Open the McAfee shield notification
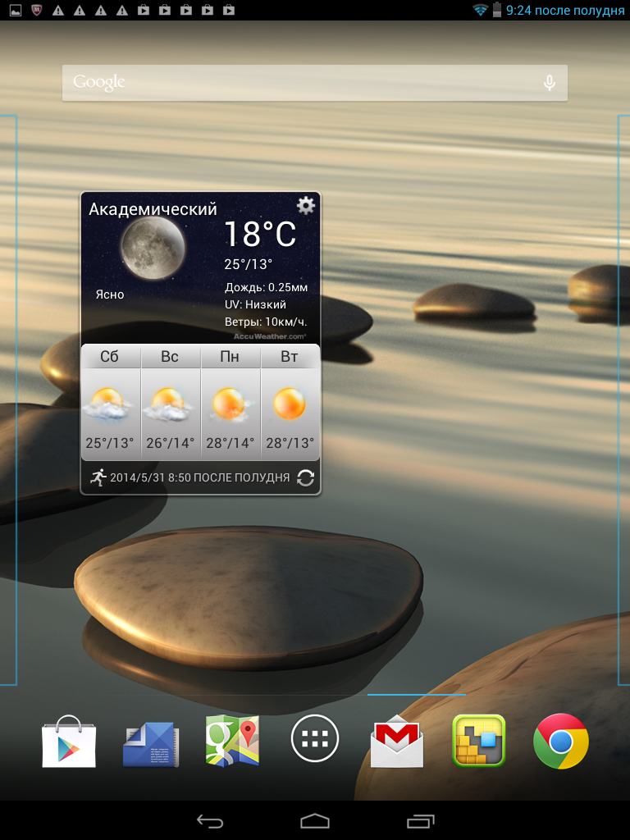The height and width of the screenshot is (840, 630). [x=36, y=10]
